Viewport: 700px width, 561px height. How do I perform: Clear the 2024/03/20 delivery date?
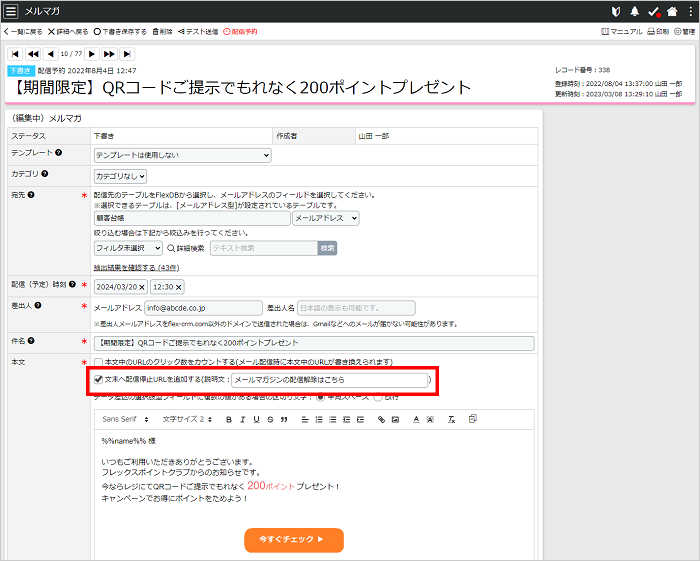tap(142, 287)
